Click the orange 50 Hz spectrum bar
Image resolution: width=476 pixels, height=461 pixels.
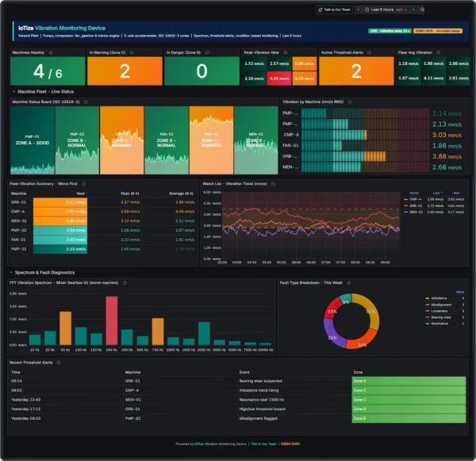[x=65, y=328]
